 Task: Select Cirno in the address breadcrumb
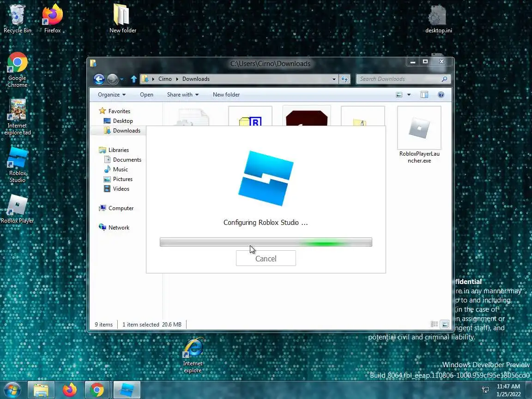(x=165, y=79)
